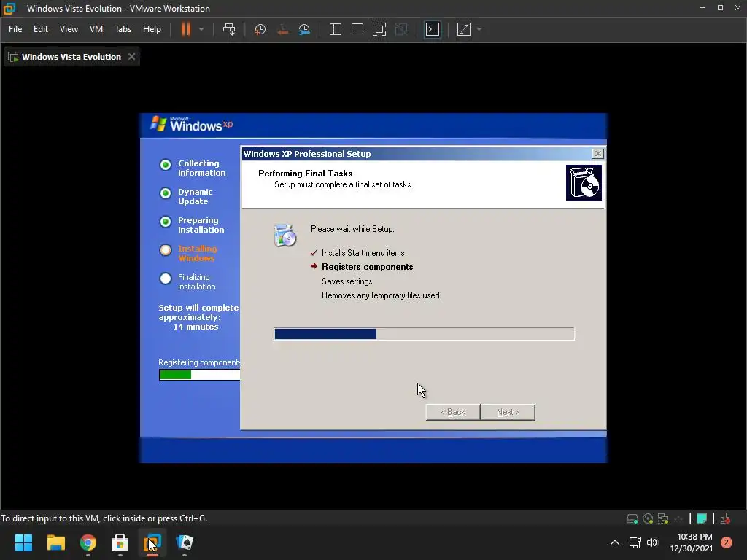
Task: Open File Explorer from the taskbar
Action: tap(55, 542)
